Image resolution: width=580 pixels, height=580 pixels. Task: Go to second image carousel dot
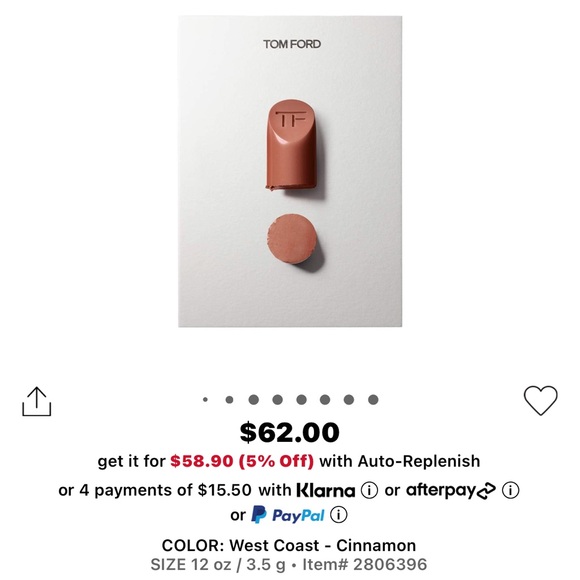click(x=229, y=399)
